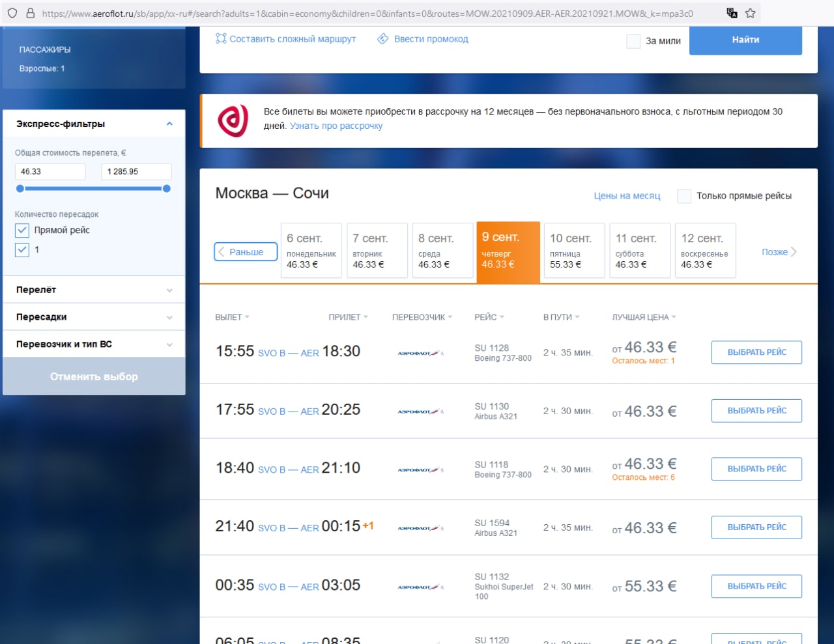834x644 pixels.
Task: Select the 7 сент. date tab
Action: click(377, 251)
